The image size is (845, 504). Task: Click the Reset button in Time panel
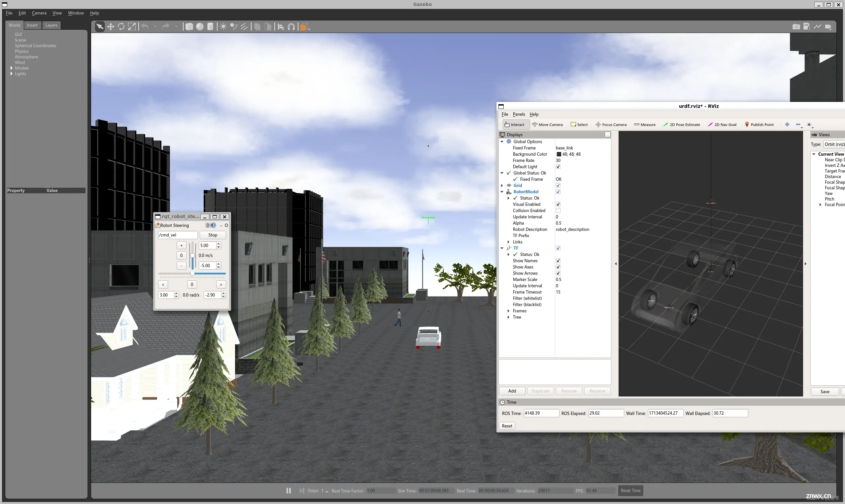tap(507, 425)
